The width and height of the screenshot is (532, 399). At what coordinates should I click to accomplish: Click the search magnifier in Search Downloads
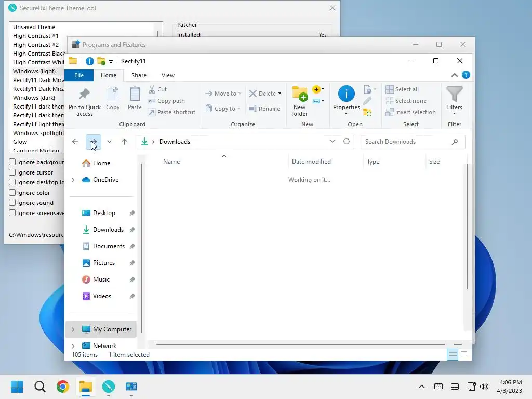pos(455,142)
